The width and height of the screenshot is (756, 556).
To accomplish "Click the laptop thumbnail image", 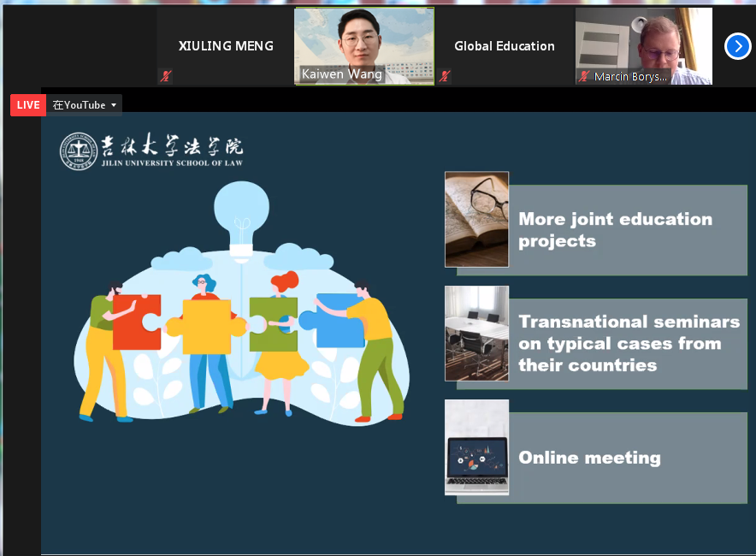I will click(476, 447).
